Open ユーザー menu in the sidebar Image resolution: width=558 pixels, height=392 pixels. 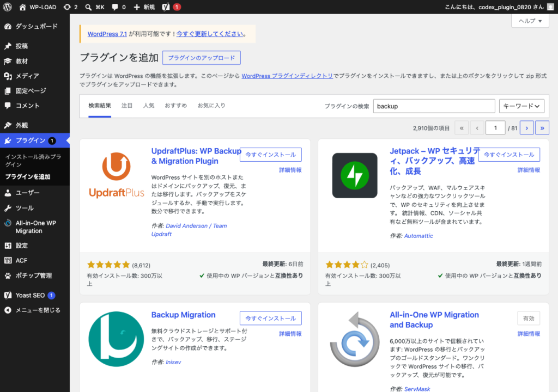click(35, 193)
